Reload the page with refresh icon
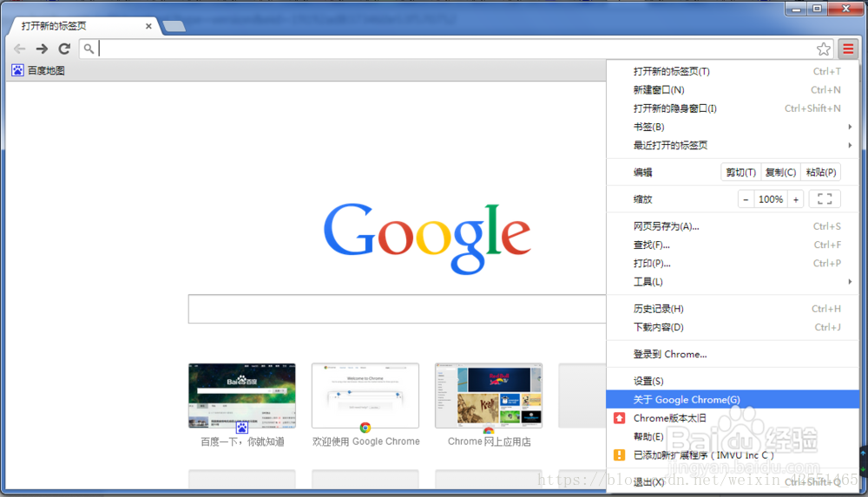The image size is (868, 497). (x=64, y=49)
